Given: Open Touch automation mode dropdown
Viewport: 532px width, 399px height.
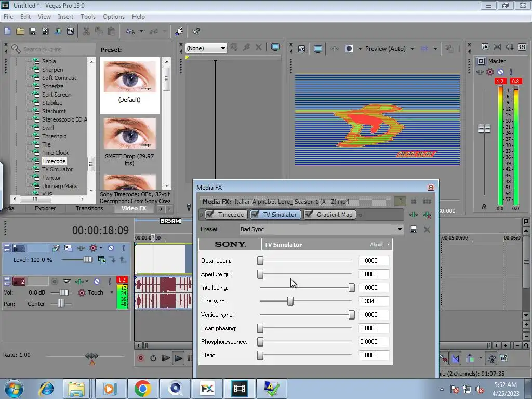Looking at the screenshot, I should [x=112, y=292].
